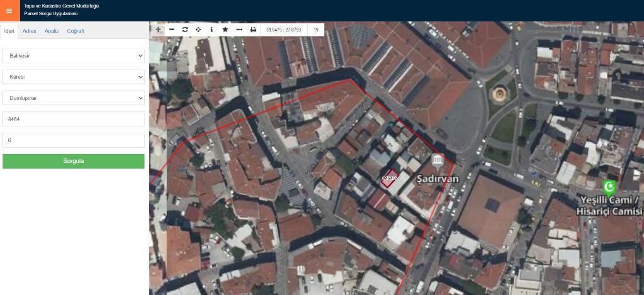Click the Şadırvan map label

(x=438, y=179)
